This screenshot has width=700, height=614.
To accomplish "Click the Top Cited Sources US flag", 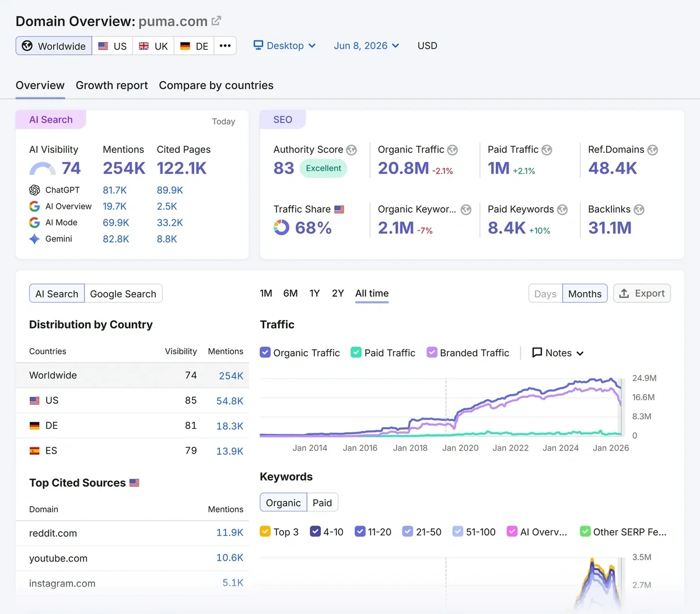I will point(135,483).
